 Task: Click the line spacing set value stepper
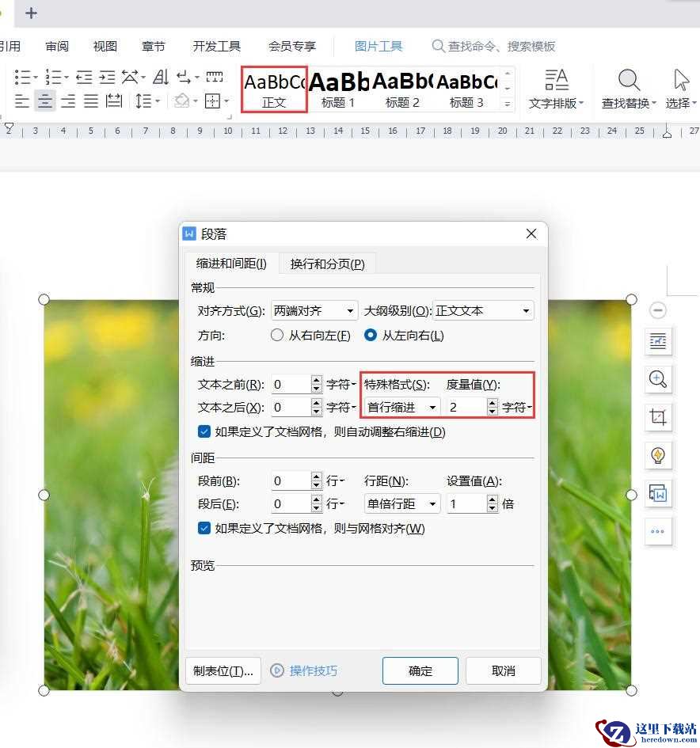point(493,503)
